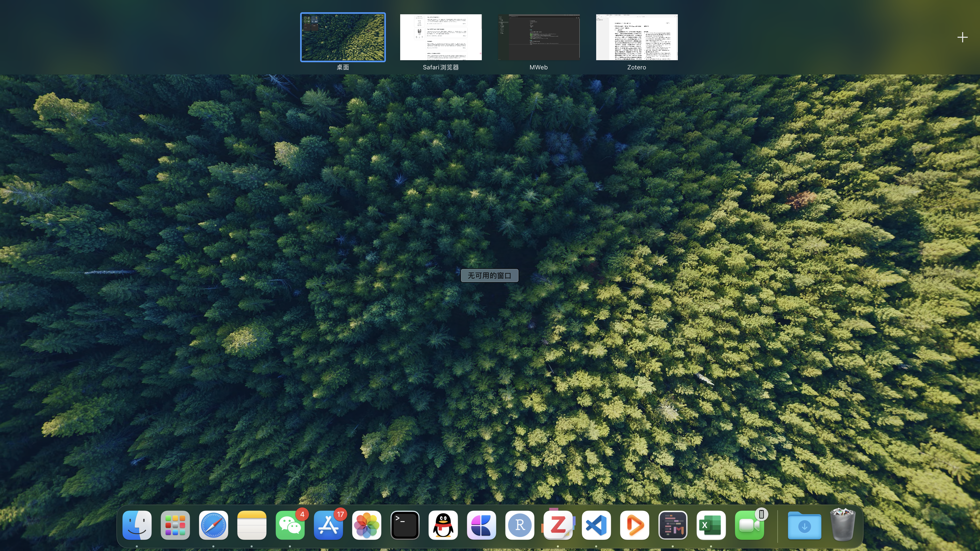This screenshot has width=980, height=551.
Task: Open WeChat with 4 unread badge
Action: [x=290, y=525]
